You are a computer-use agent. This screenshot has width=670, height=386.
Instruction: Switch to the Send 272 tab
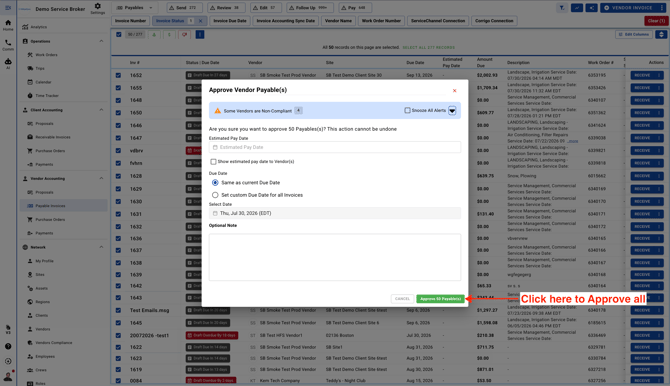[185, 8]
